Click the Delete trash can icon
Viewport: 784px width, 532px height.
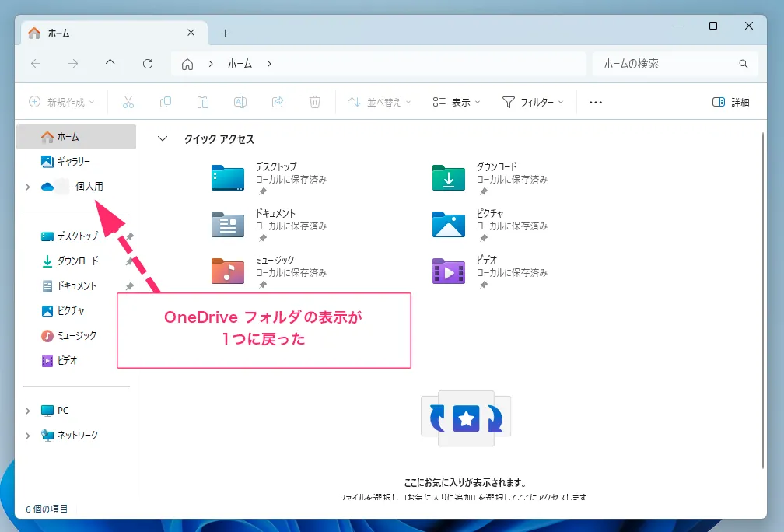[315, 103]
